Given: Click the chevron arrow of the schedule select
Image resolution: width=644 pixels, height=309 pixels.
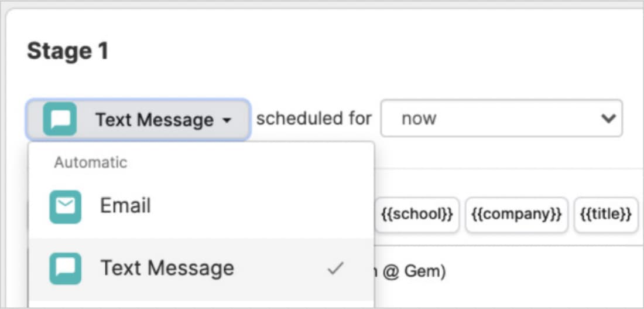Looking at the screenshot, I should click(608, 118).
